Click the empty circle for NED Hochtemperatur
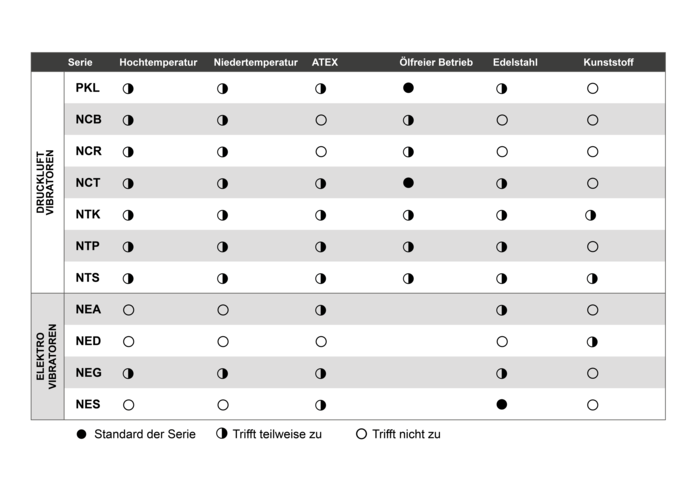700x481 pixels. click(x=129, y=342)
